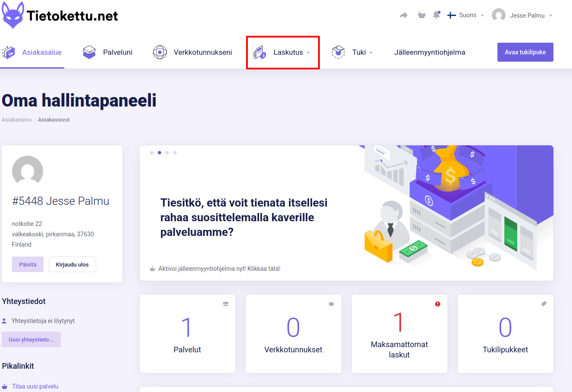572x392 pixels.
Task: Expand the Suomi language dropdown
Action: pos(466,16)
